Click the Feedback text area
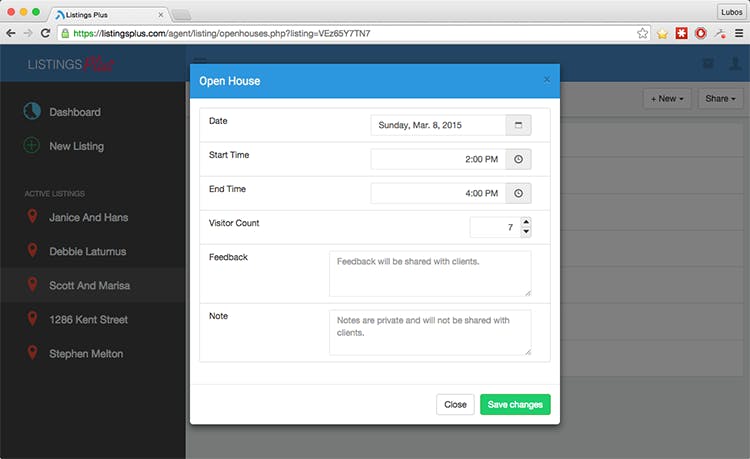Image resolution: width=750 pixels, height=459 pixels. (430, 273)
